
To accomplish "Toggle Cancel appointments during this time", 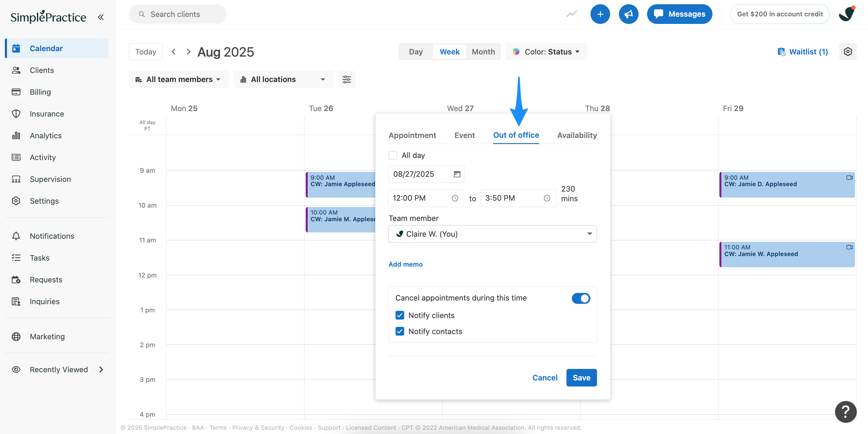I will point(581,298).
